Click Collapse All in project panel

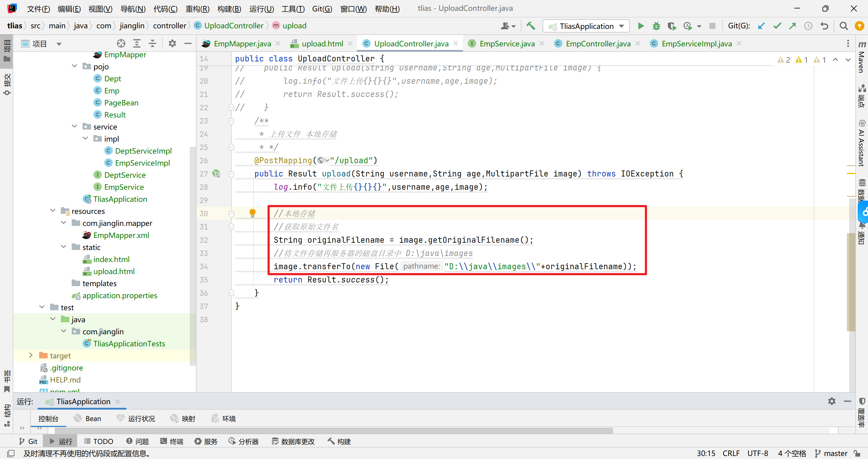(152, 43)
